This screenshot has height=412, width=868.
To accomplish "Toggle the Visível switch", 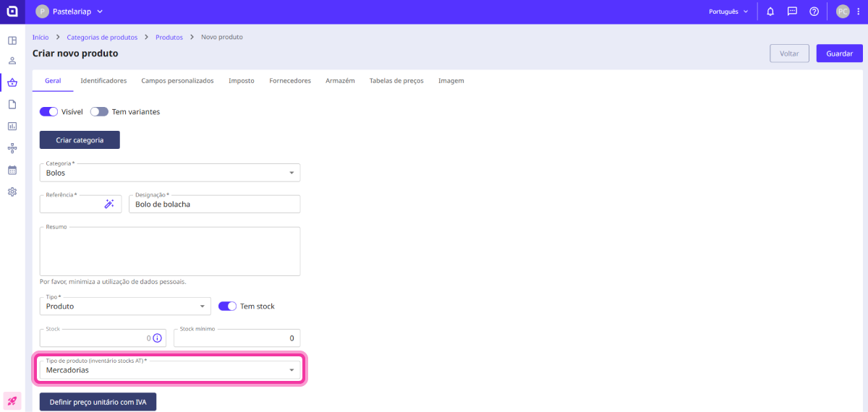I will pos(48,112).
